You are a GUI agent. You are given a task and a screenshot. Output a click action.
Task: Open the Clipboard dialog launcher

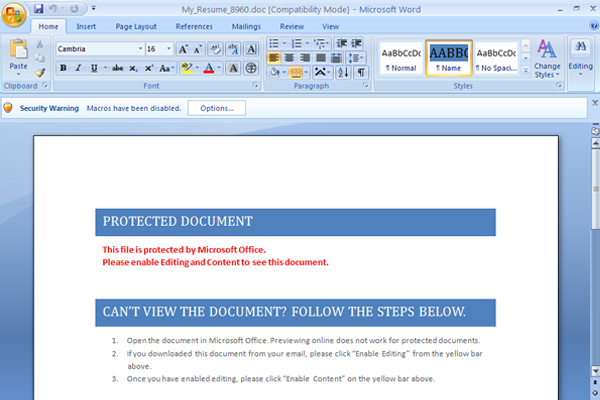(45, 85)
